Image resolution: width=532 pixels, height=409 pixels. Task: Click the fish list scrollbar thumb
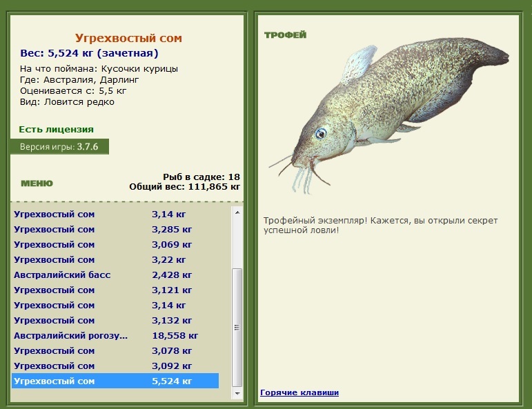237,327
